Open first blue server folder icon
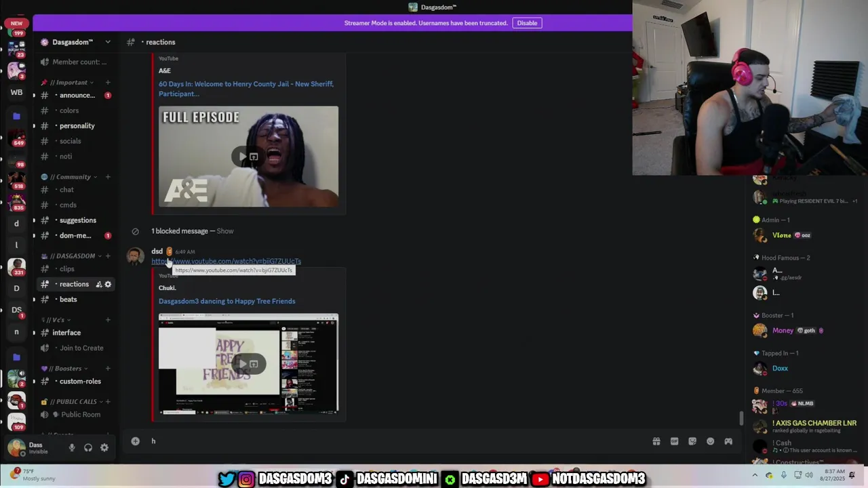 17,116
